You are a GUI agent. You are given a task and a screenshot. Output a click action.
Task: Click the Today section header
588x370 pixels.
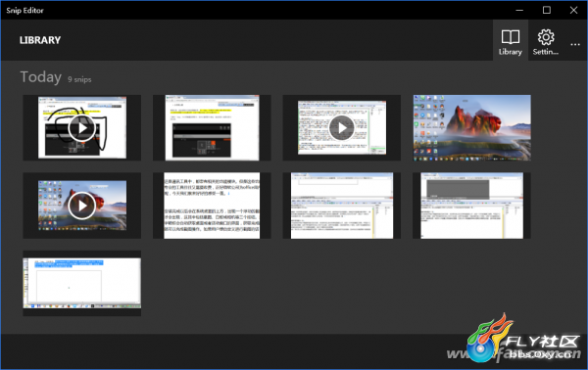click(x=41, y=77)
